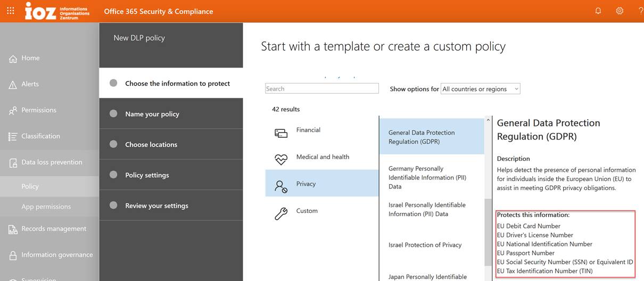This screenshot has height=281, width=644.
Task: Click the 'Description' heading
Action: [514, 159]
